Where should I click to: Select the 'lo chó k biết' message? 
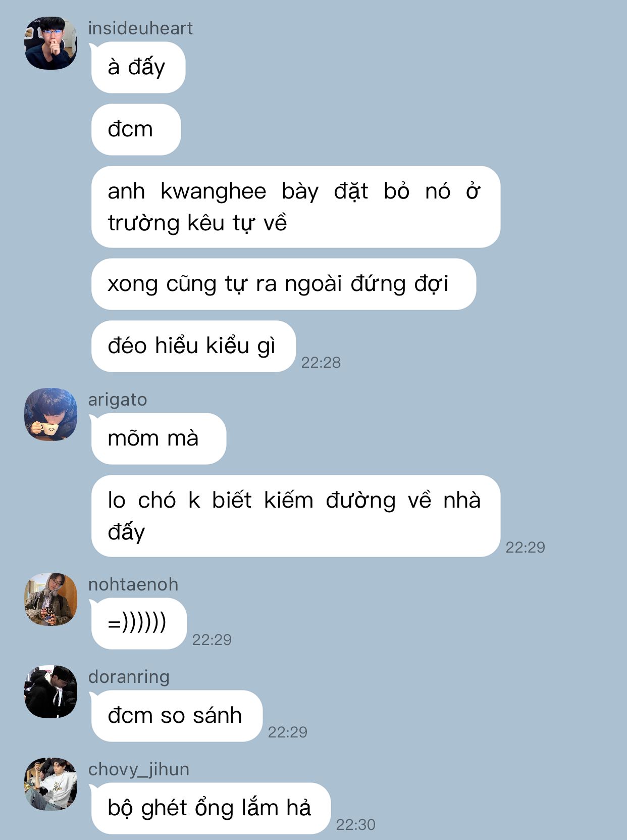click(296, 516)
